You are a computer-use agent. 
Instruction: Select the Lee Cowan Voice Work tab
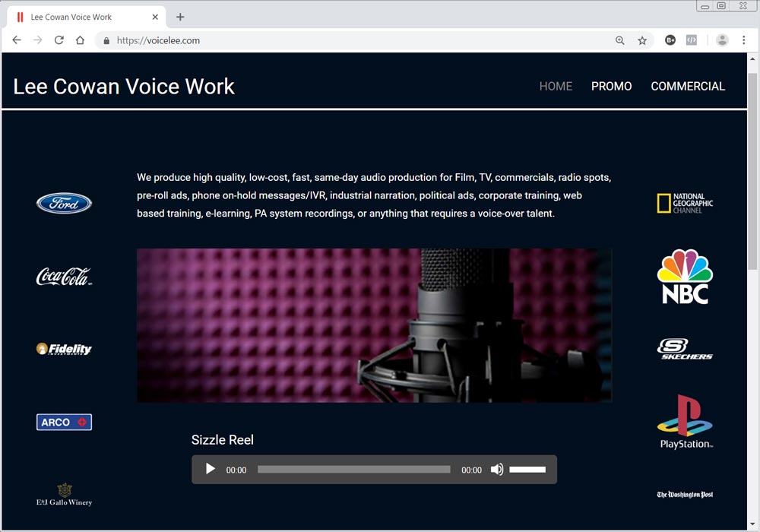[87, 17]
